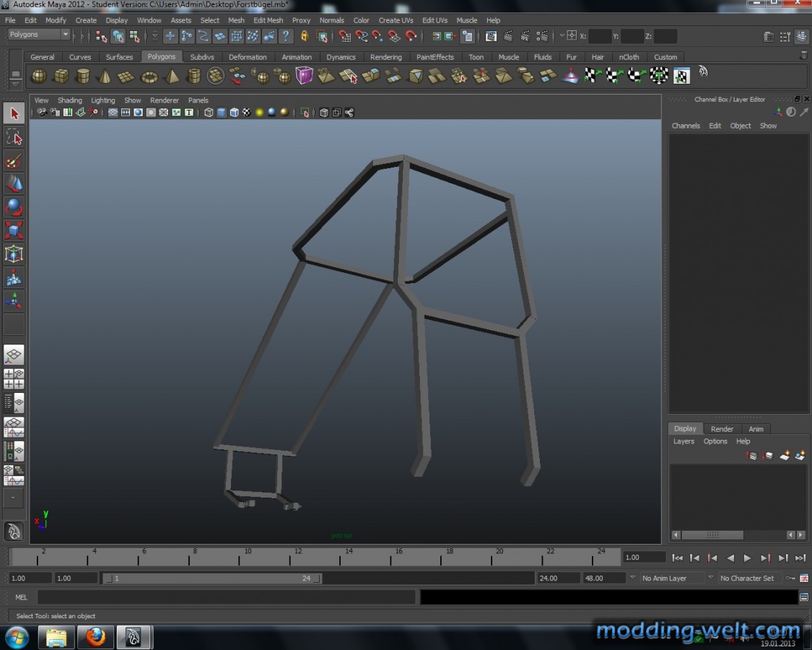Click frame 12 on the time slider
The width and height of the screenshot is (812, 650).
coord(289,558)
